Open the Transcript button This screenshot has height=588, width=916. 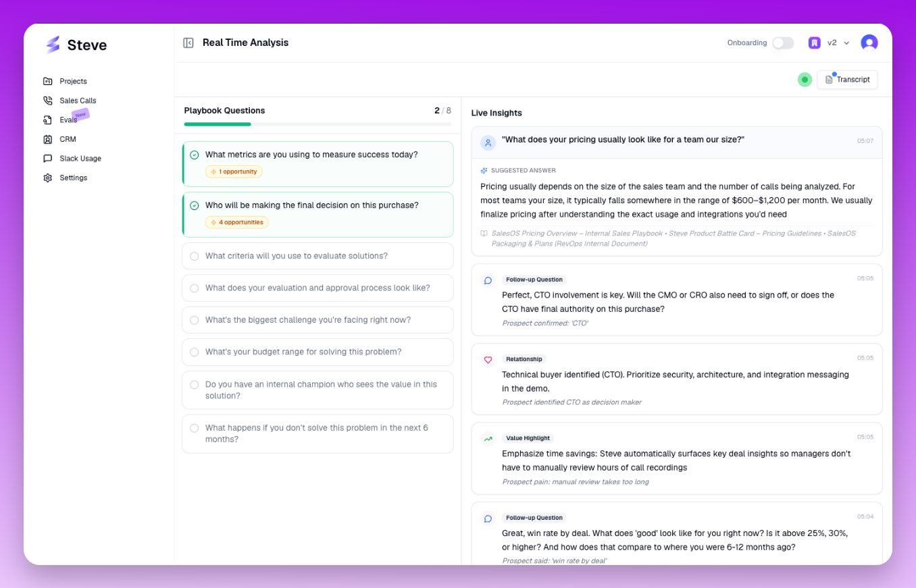click(x=847, y=80)
